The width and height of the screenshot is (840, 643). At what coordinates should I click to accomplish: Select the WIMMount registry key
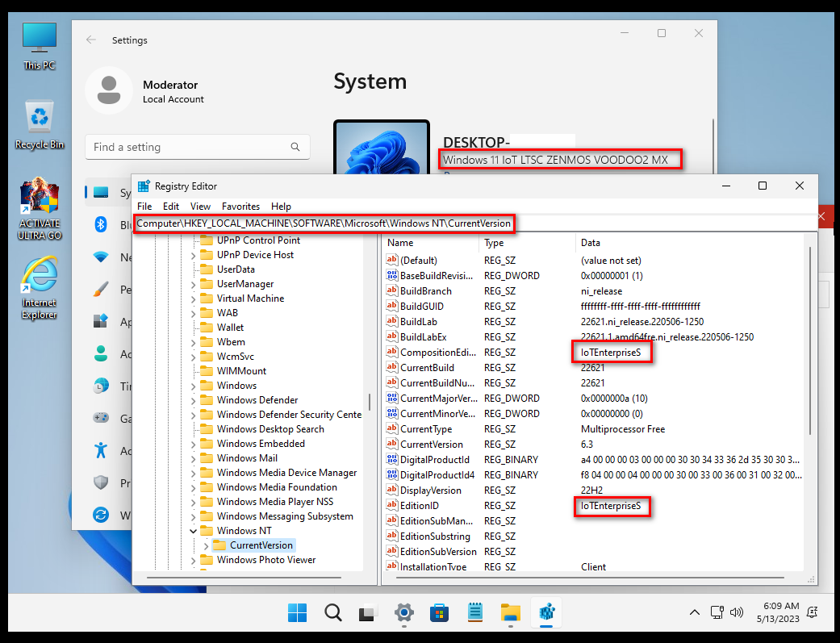[241, 371]
